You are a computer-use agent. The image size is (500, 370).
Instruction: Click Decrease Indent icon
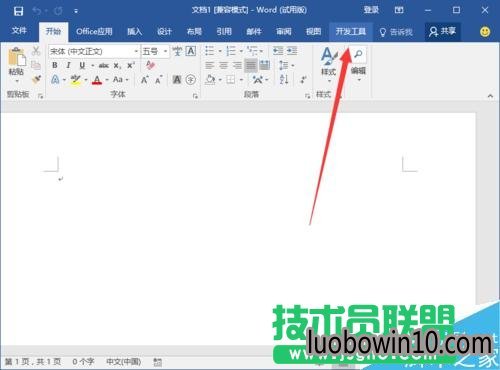(278, 51)
